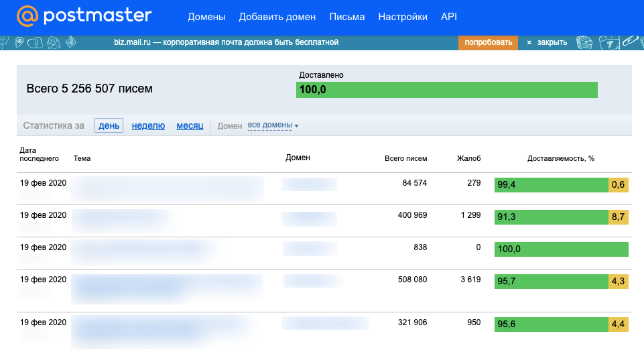Close the biz.mail.ru banner via × icon

tap(529, 42)
